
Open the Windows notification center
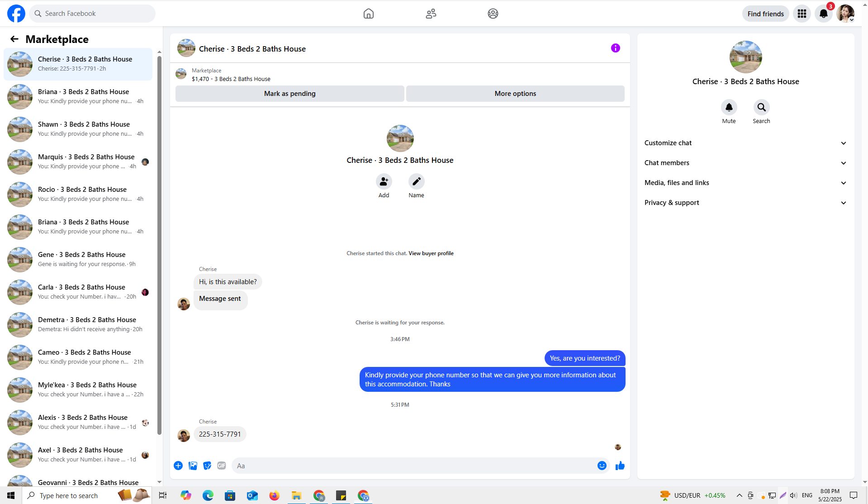854,495
